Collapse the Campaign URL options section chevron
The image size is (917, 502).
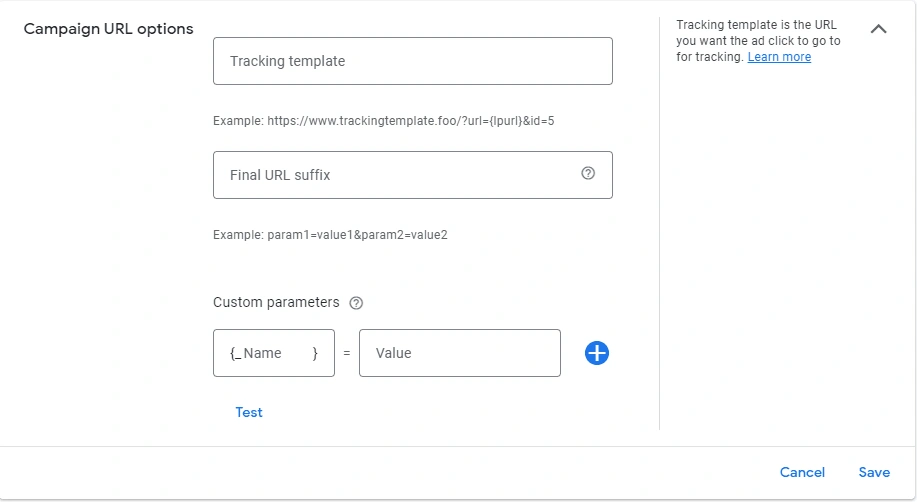click(x=878, y=29)
